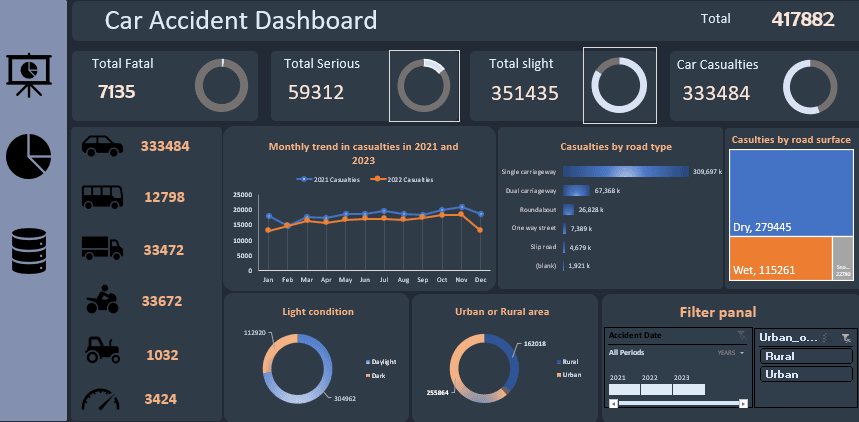Click the Total slight donut chart
Viewport: 859px width, 422px height.
(620, 85)
